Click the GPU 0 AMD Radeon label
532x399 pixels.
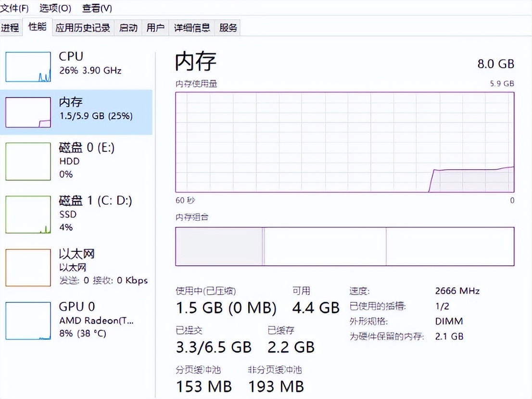(x=96, y=320)
